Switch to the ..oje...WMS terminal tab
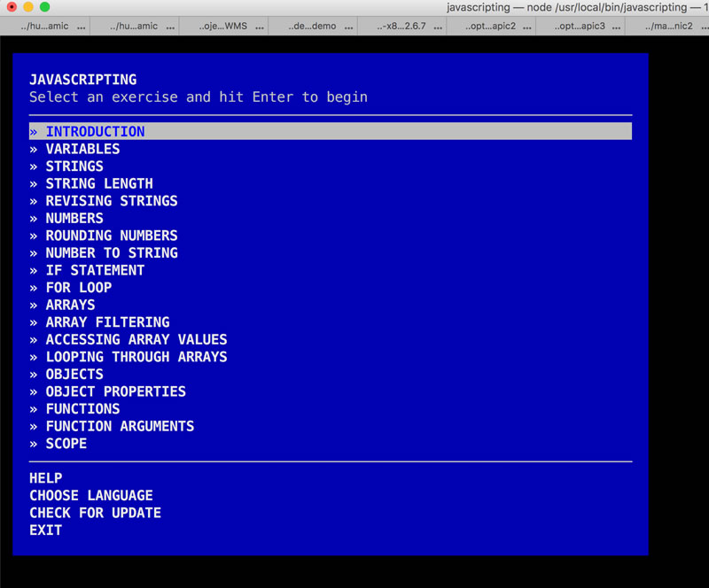709x588 pixels. point(223,27)
